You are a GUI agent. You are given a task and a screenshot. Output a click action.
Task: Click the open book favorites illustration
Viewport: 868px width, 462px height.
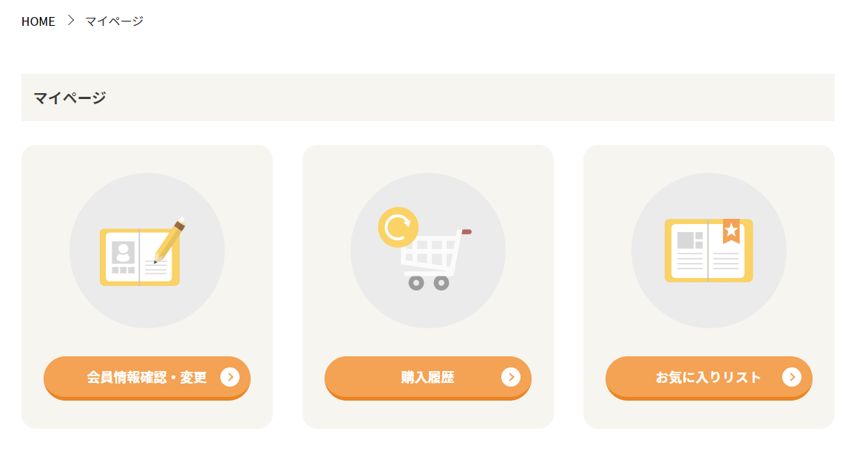coord(708,251)
